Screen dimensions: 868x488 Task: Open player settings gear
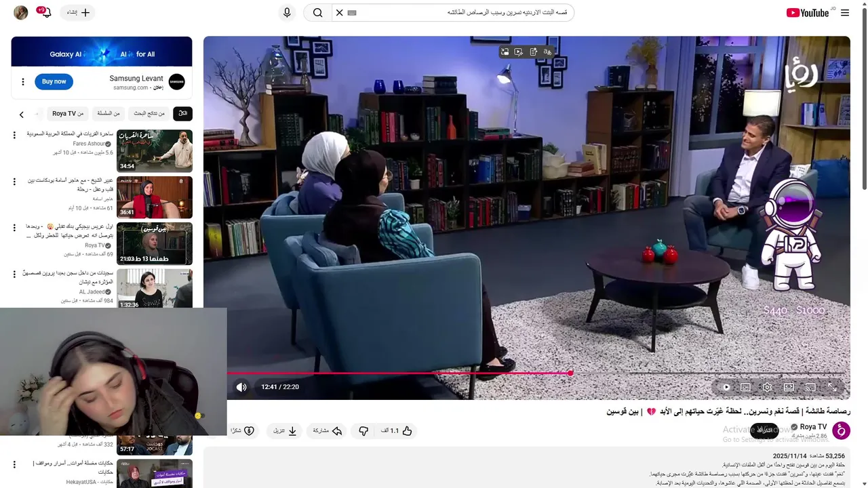point(767,387)
